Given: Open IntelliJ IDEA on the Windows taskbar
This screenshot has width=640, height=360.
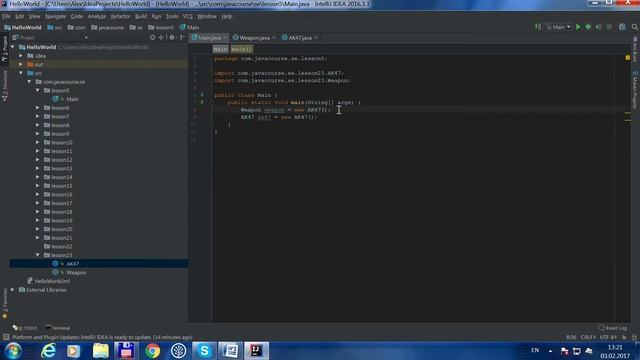Looking at the screenshot, I should coord(256,351).
